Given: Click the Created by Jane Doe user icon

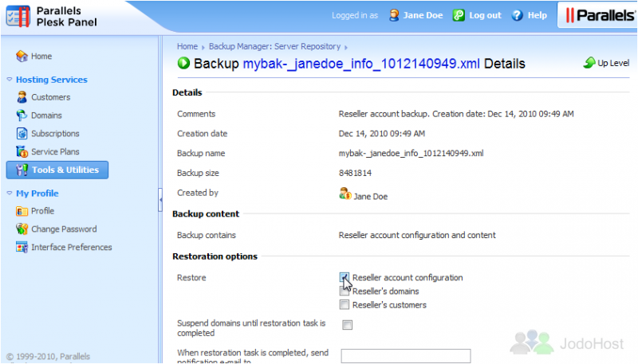Looking at the screenshot, I should pos(345,194).
